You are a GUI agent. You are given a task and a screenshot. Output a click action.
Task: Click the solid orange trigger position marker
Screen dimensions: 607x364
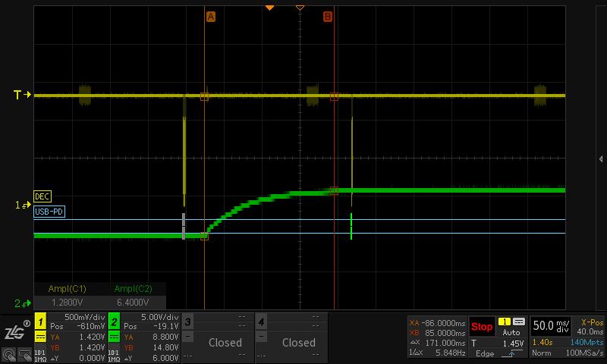click(x=269, y=7)
